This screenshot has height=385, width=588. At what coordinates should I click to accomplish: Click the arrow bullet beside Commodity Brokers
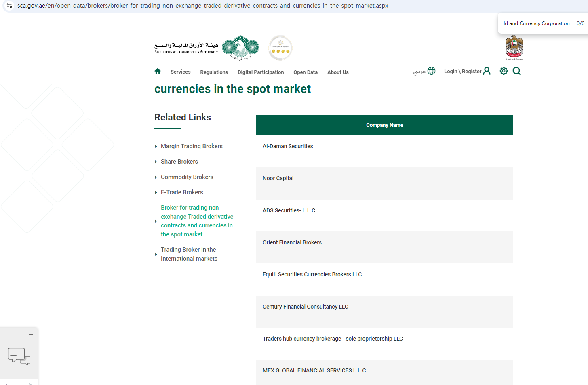point(156,177)
